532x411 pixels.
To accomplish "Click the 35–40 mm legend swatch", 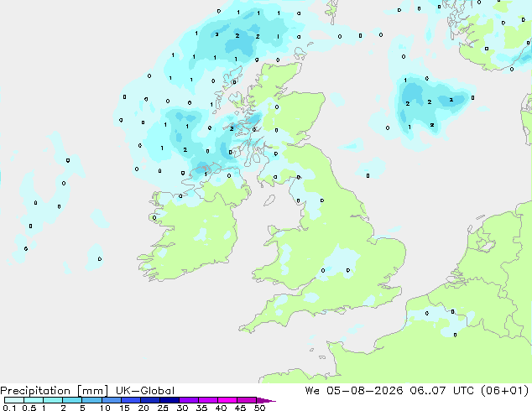I will pyautogui.click(x=207, y=400).
